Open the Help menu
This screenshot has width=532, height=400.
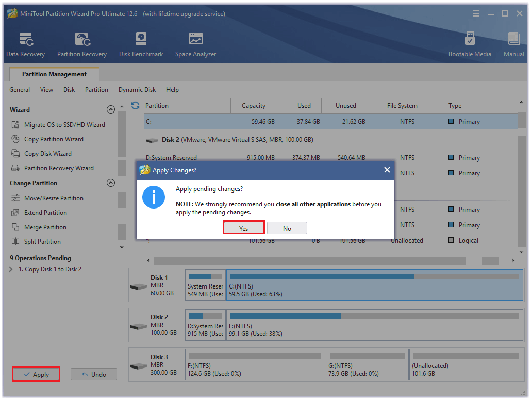point(172,90)
